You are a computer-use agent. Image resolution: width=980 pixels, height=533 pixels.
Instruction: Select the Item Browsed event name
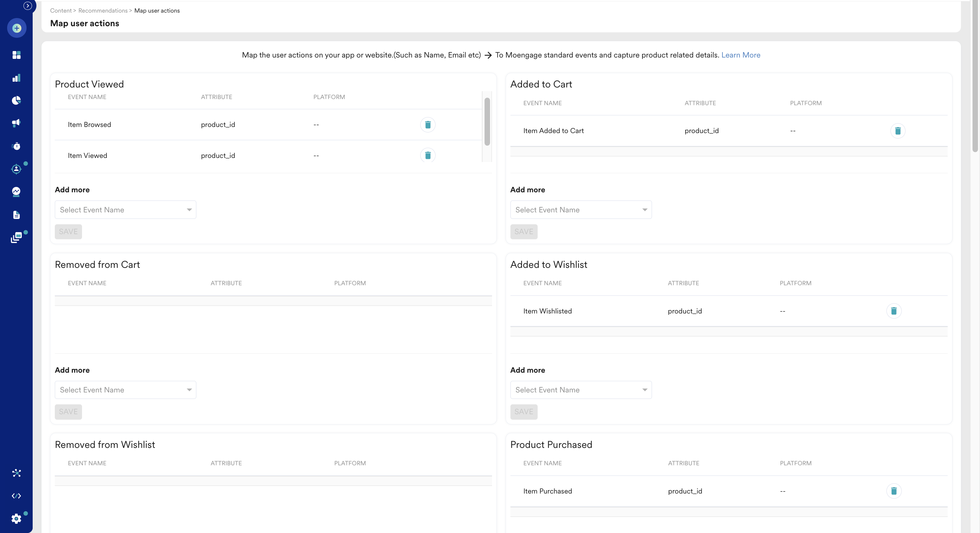point(89,125)
